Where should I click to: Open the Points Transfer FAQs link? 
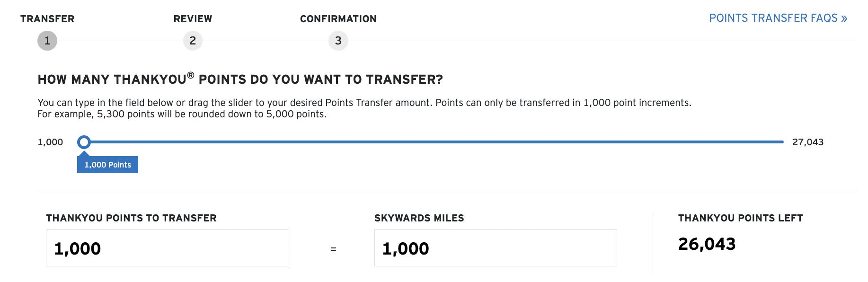778,18
